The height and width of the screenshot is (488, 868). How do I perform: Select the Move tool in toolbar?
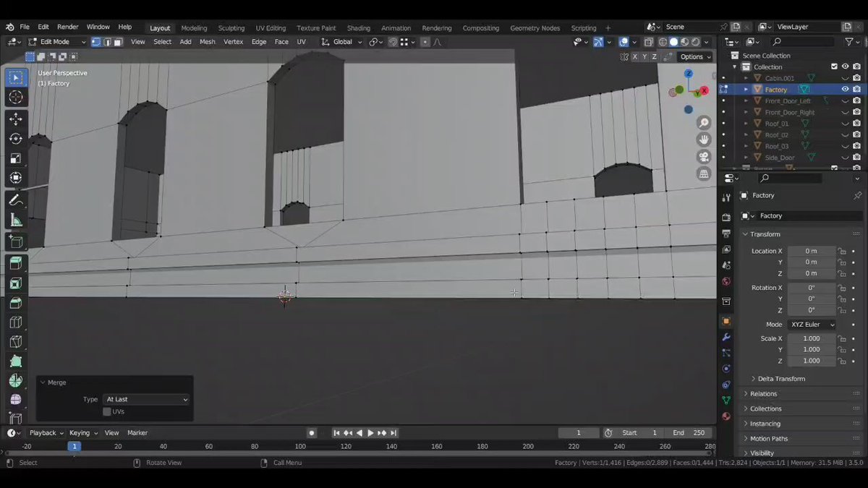click(16, 119)
